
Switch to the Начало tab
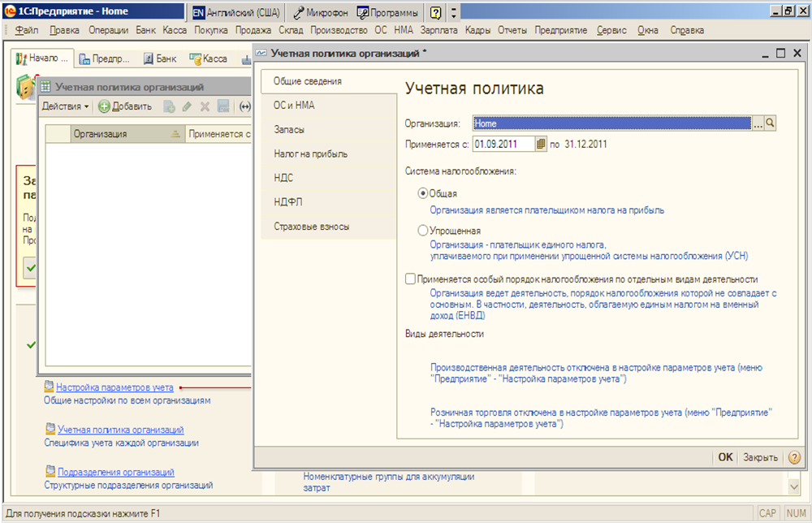coord(42,58)
